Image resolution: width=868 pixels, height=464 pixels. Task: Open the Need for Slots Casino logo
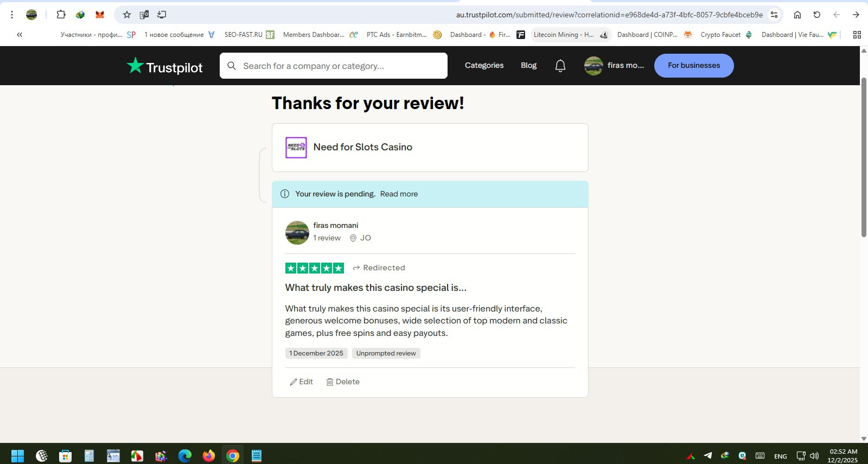(296, 148)
